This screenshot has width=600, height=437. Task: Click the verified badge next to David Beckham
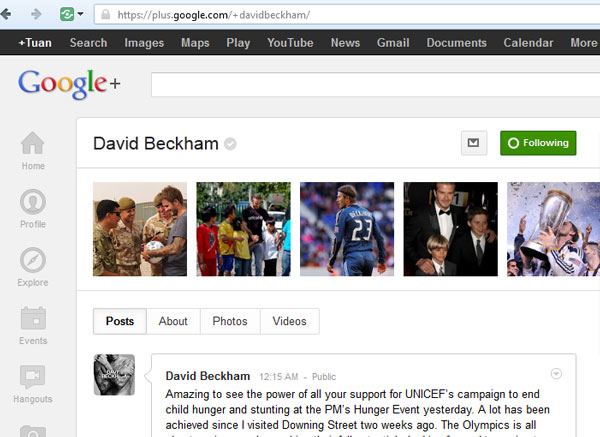230,144
